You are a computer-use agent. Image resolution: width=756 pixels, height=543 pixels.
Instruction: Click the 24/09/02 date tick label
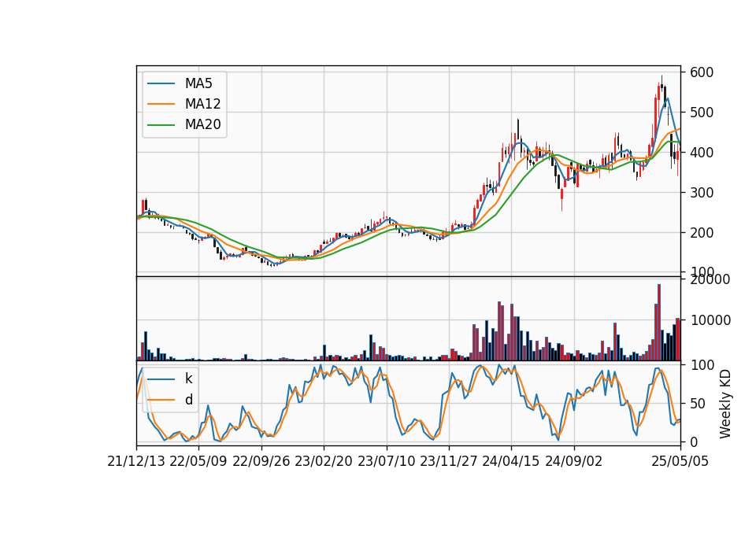pyautogui.click(x=574, y=461)
